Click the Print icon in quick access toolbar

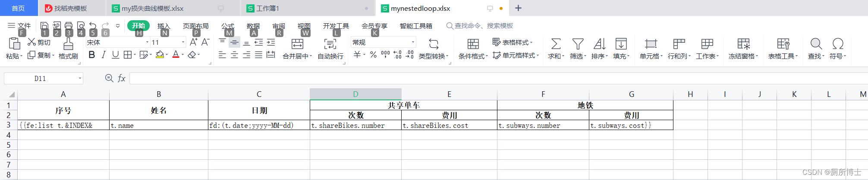tap(69, 25)
